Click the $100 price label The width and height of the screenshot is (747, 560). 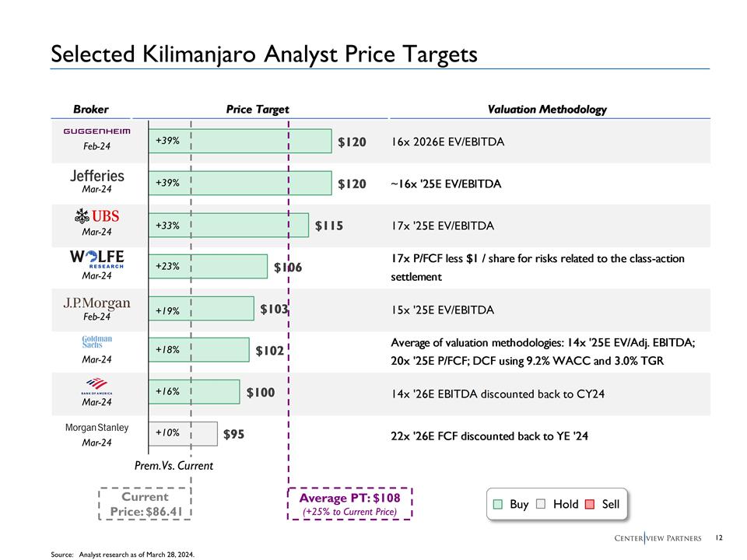[x=261, y=392]
